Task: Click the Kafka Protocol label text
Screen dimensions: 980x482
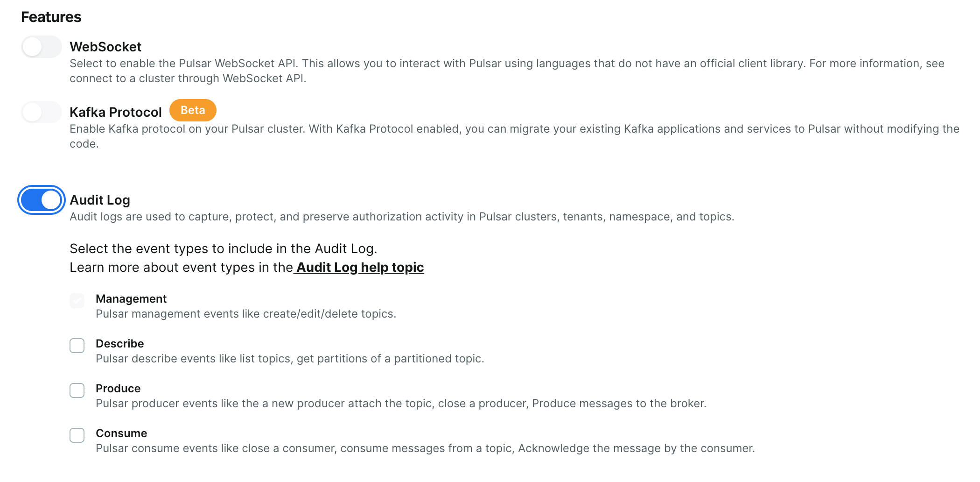Action: click(x=116, y=112)
